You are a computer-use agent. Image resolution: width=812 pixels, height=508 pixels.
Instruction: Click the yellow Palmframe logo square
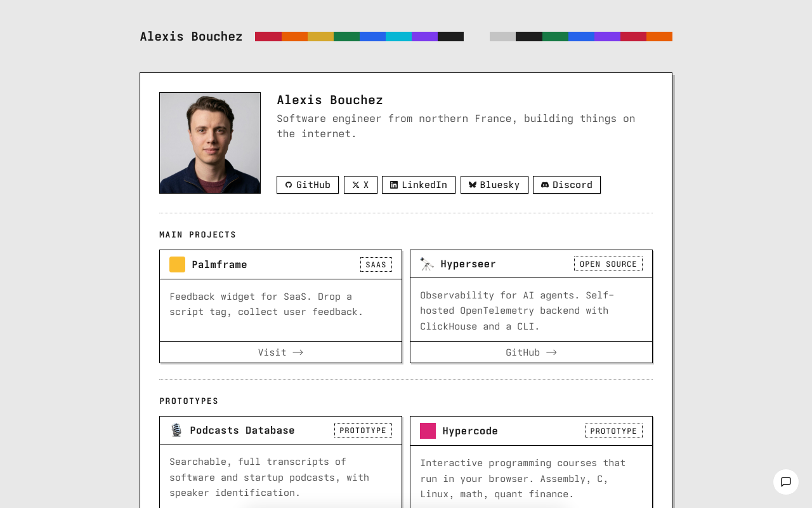[x=177, y=265]
